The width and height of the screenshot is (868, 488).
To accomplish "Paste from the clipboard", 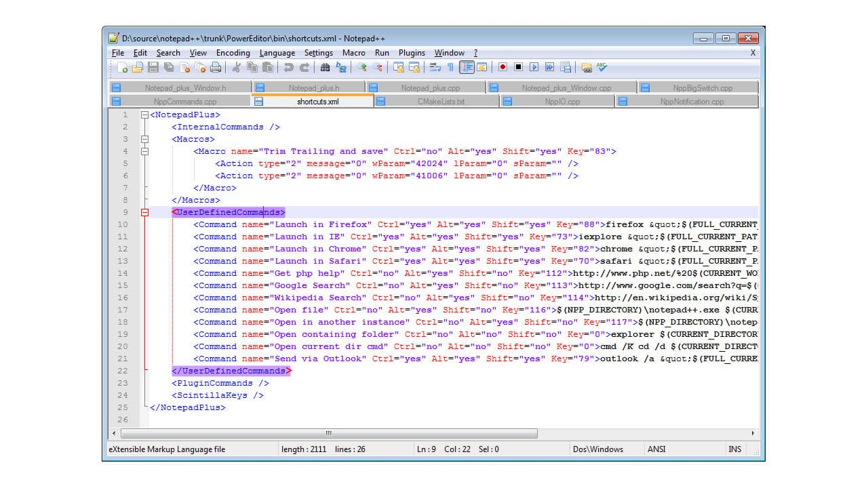I will point(267,67).
